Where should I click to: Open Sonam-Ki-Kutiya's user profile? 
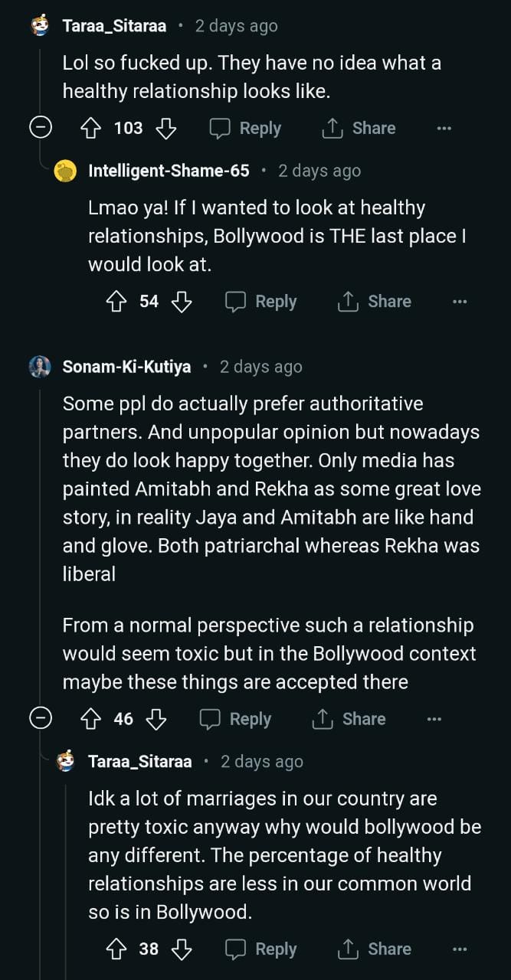click(126, 367)
